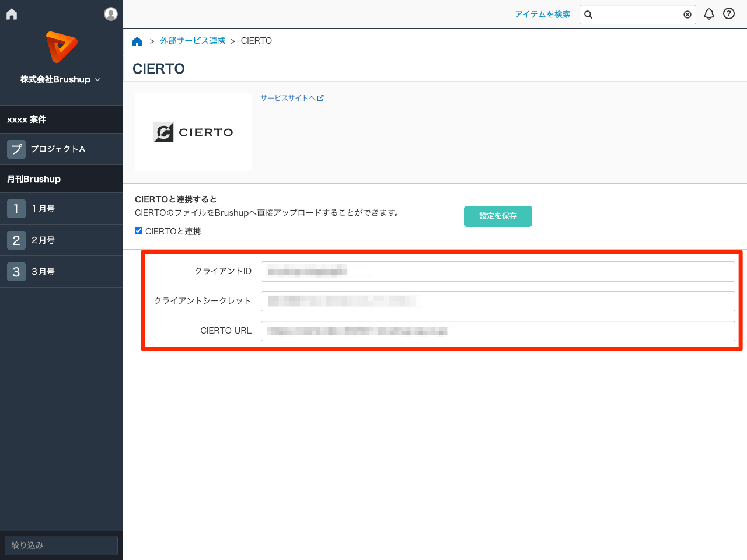Screen dimensions: 747x560
Task: Focus the クライアントID input field
Action: tap(498, 271)
